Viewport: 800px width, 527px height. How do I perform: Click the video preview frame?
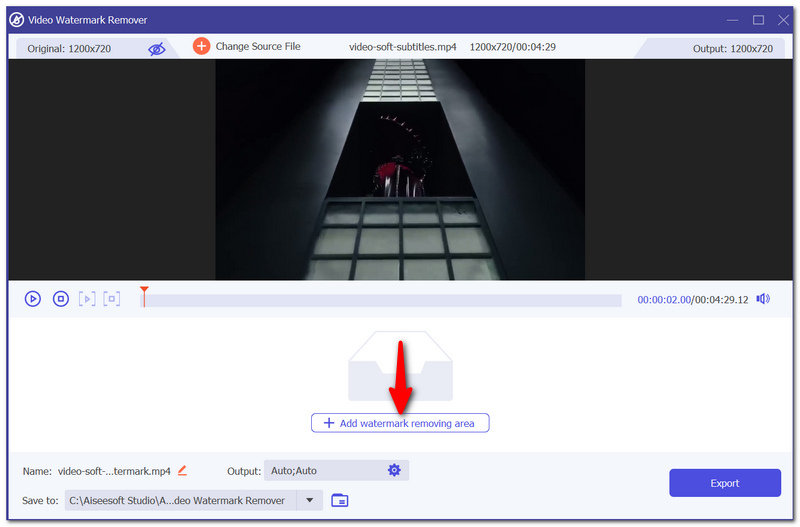tap(400, 169)
